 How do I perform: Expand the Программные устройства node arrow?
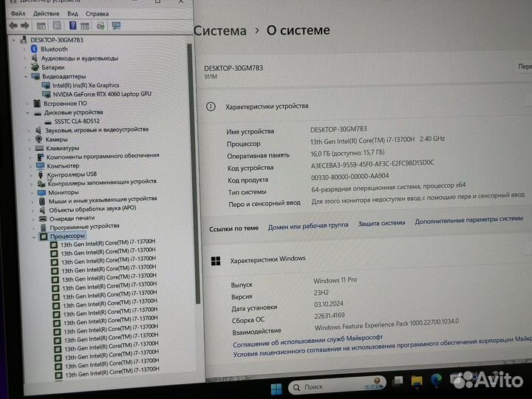click(33, 228)
